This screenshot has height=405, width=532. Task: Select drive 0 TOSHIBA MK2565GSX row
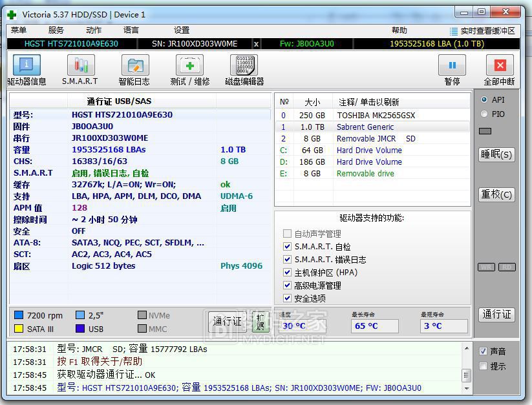pos(372,115)
